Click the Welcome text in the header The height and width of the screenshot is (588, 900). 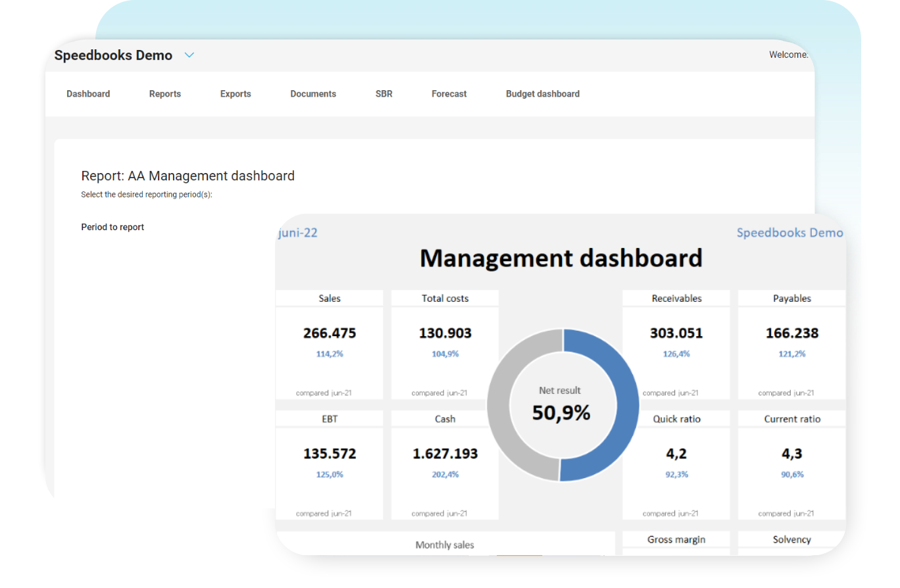[789, 55]
